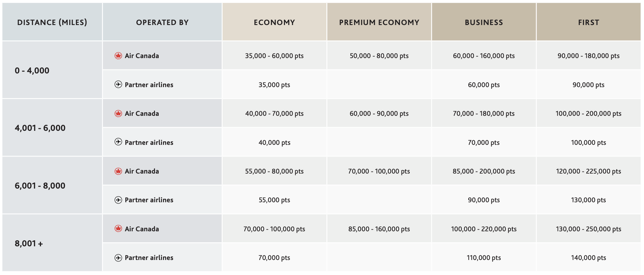Select the partner airlines plane icon in the 4,001 - 6,000 row
Image resolution: width=644 pixels, height=275 pixels.
click(118, 142)
